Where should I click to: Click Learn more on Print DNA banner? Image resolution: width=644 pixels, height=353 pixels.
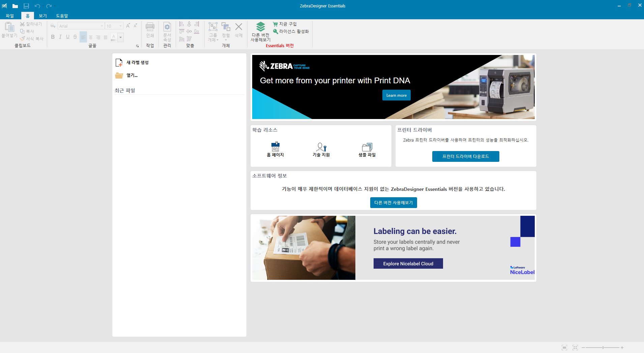pos(397,95)
